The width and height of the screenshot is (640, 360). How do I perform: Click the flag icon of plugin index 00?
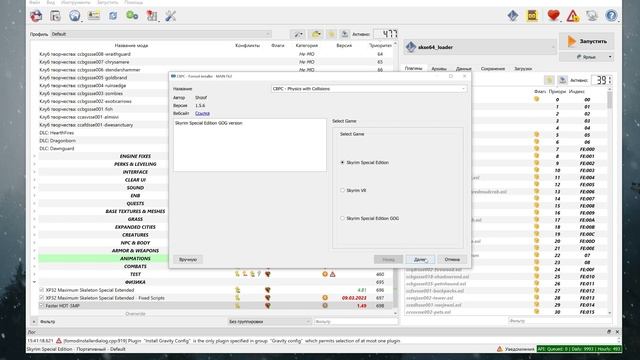tap(537, 99)
